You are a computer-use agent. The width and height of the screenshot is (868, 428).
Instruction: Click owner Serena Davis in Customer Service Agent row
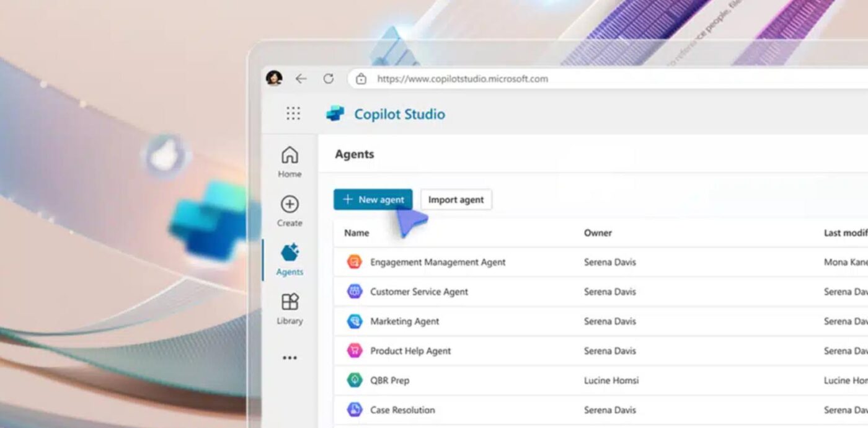(610, 292)
